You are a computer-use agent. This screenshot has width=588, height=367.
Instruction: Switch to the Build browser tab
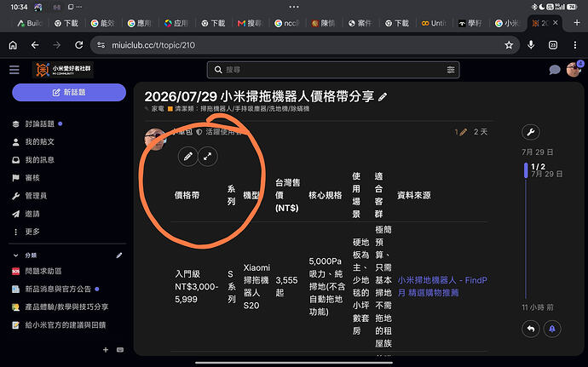click(29, 23)
